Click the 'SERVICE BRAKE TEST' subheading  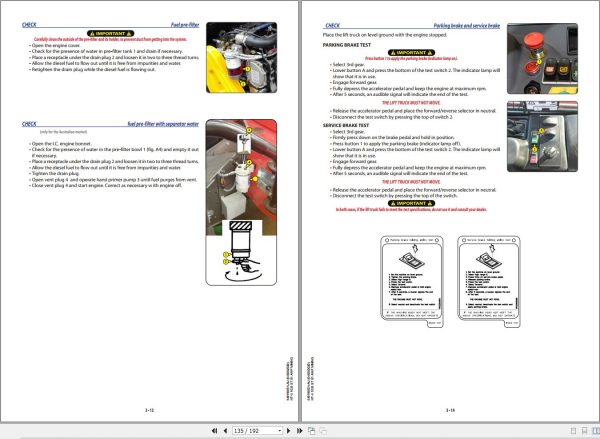pyautogui.click(x=346, y=125)
